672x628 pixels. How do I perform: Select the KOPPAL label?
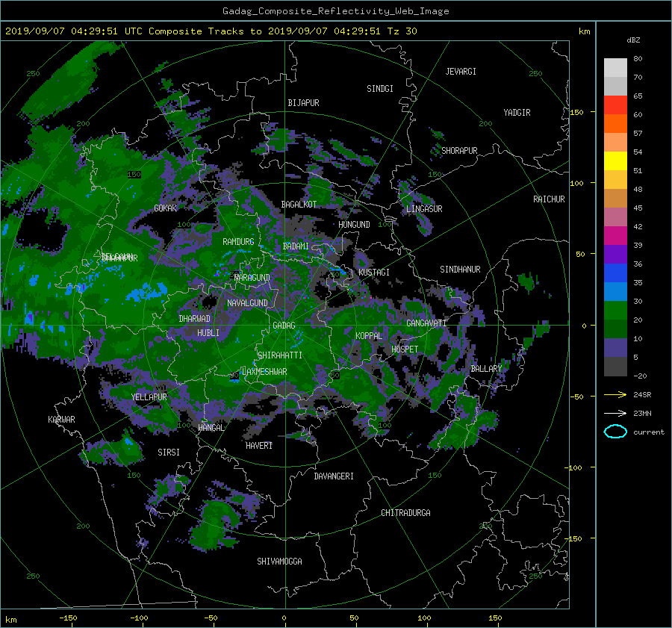point(369,336)
